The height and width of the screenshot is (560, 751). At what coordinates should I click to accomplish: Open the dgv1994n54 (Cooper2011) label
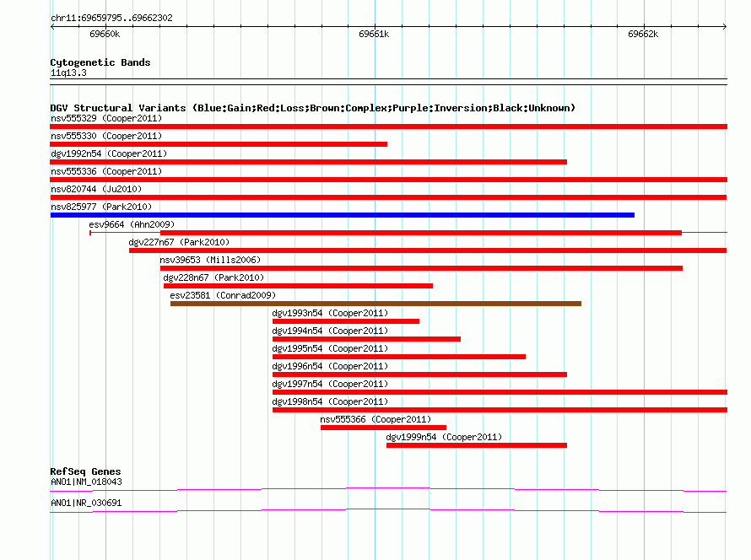click(x=330, y=331)
